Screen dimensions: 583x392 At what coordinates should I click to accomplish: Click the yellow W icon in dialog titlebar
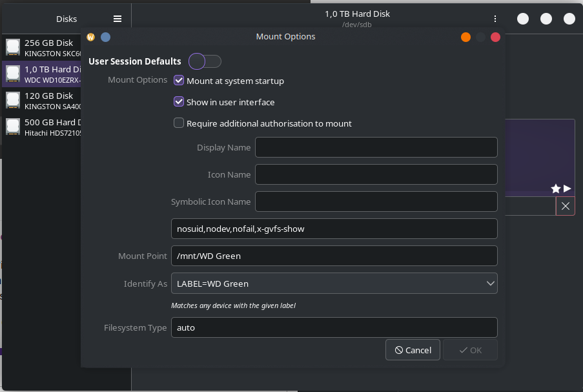click(x=91, y=37)
